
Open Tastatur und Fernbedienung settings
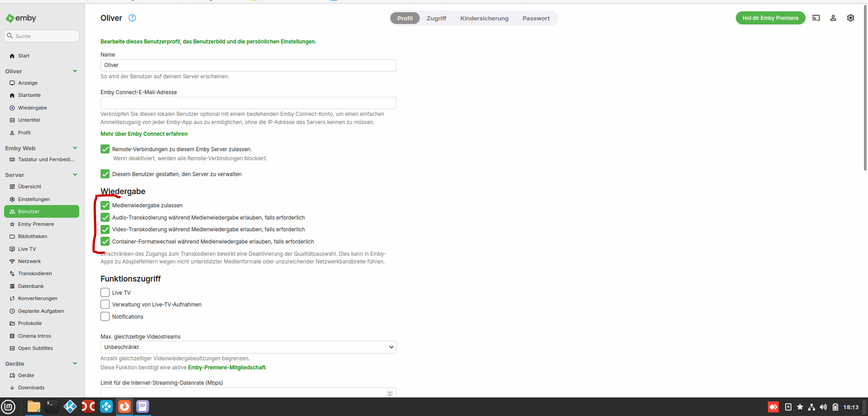(x=42, y=160)
